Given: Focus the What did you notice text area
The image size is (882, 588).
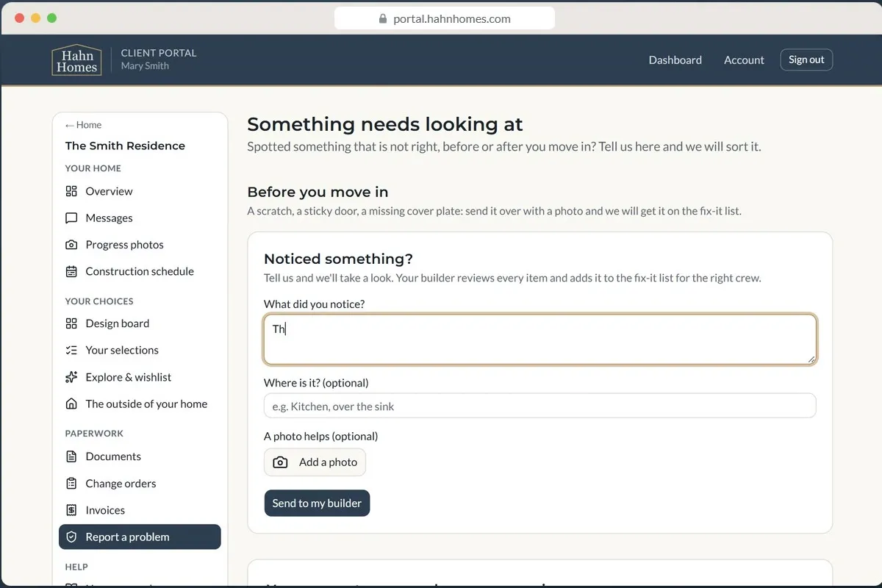Looking at the screenshot, I should [539, 340].
